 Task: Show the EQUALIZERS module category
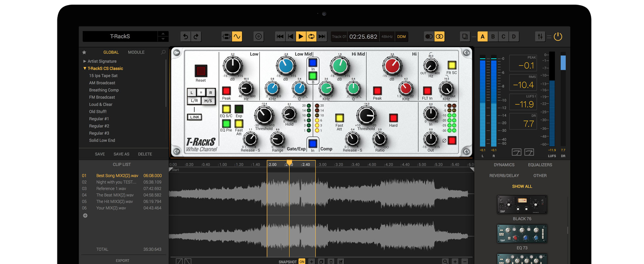pyautogui.click(x=540, y=165)
